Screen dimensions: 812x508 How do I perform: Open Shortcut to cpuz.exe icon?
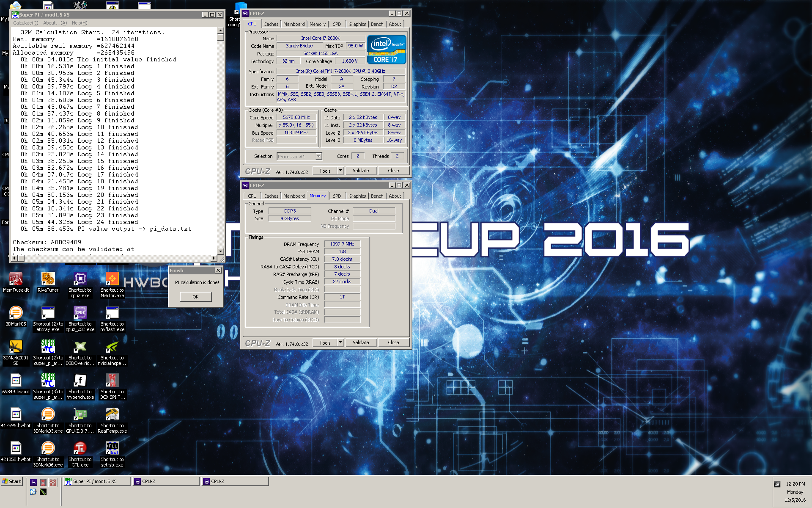(x=80, y=285)
